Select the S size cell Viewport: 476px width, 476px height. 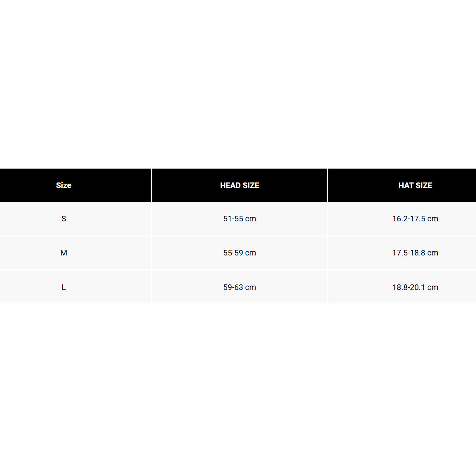tap(63, 219)
